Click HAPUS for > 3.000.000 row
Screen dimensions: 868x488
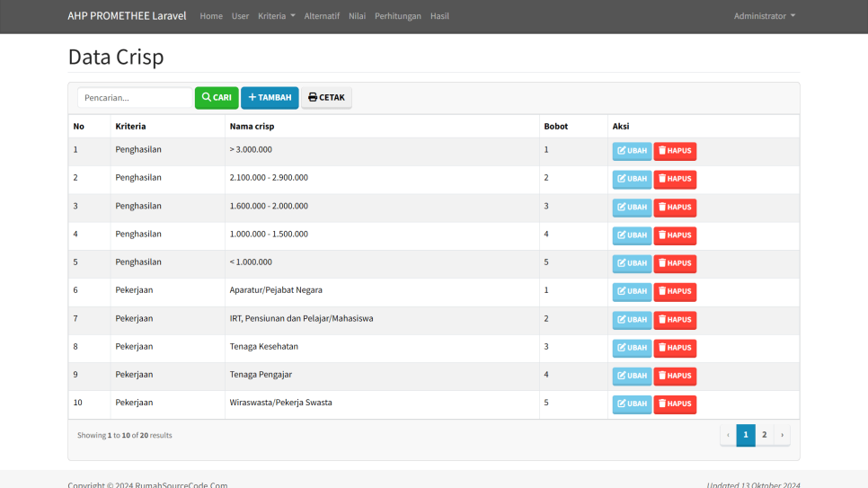pyautogui.click(x=675, y=151)
